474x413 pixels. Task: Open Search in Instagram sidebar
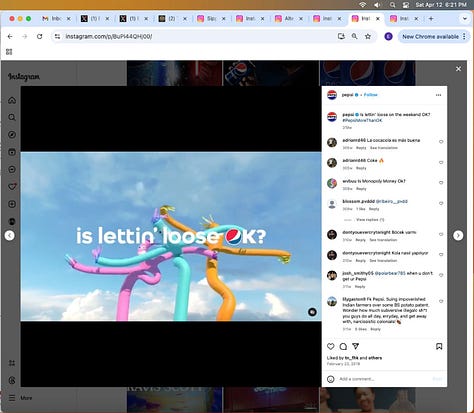pos(12,117)
